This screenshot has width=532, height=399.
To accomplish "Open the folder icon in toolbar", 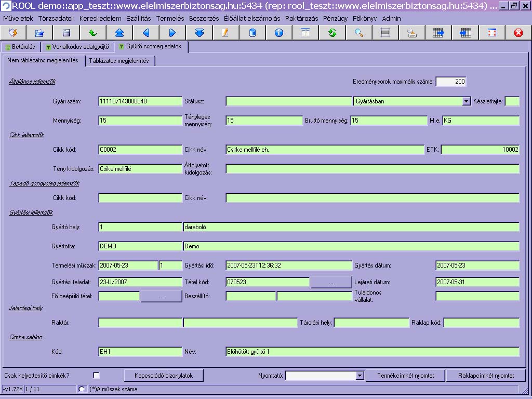I will pos(39,33).
